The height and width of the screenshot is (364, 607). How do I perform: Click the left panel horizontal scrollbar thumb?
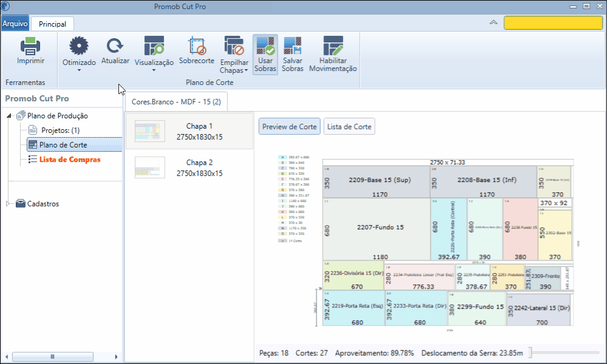click(x=53, y=356)
